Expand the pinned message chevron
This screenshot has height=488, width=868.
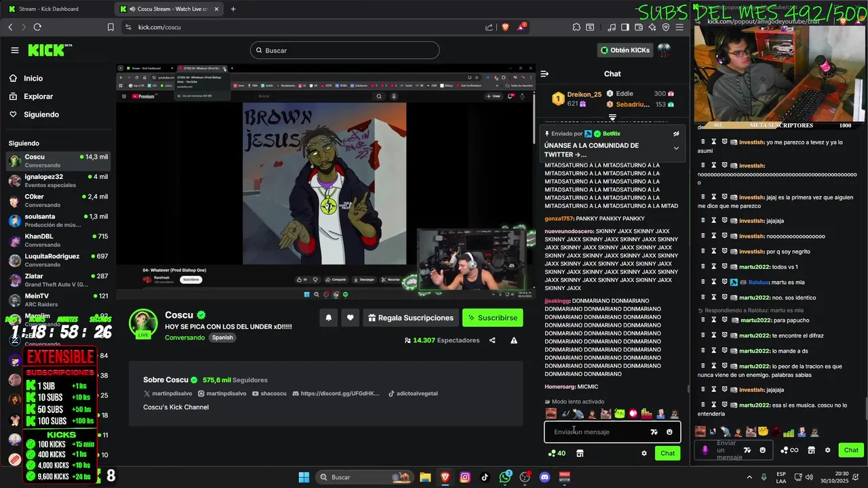tap(676, 148)
